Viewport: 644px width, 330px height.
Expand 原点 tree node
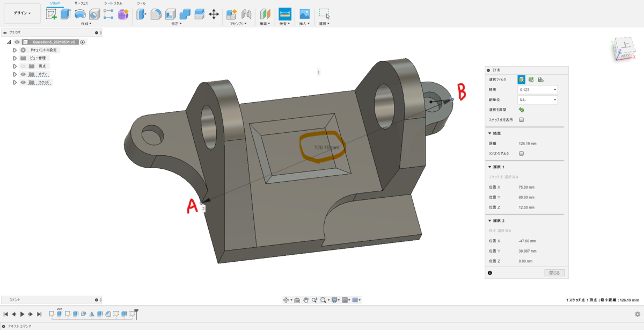15,66
